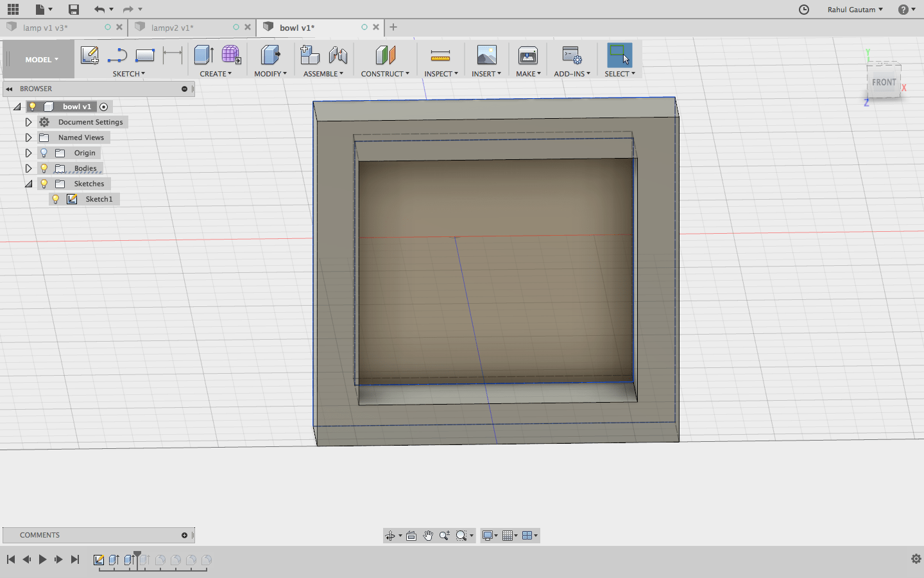The width and height of the screenshot is (924, 578).
Task: Open the Scripts and Add-Ins icon
Action: point(572,55)
